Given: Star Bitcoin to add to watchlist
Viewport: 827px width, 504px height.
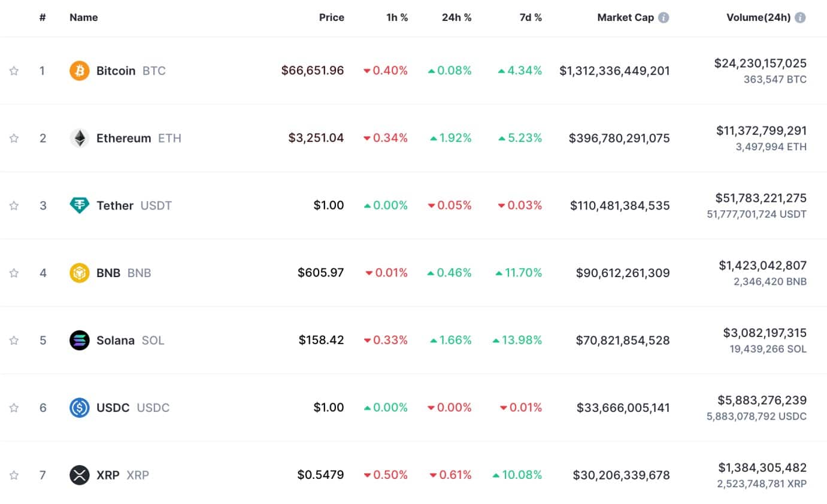Looking at the screenshot, I should [14, 71].
